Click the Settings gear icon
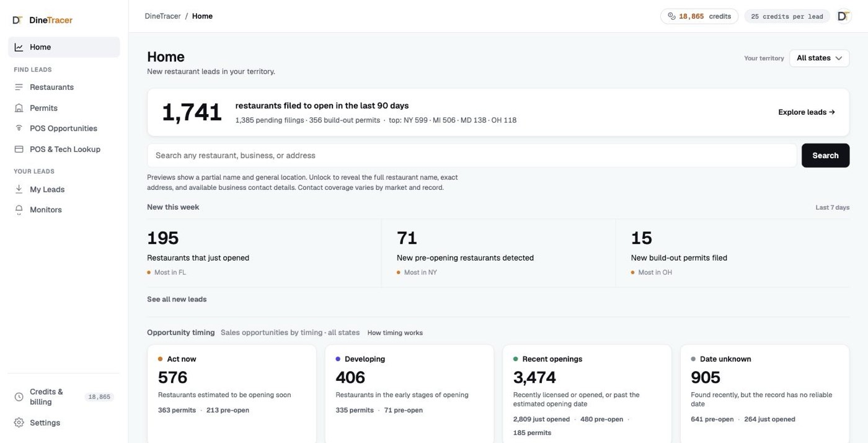The image size is (868, 443). pyautogui.click(x=19, y=423)
